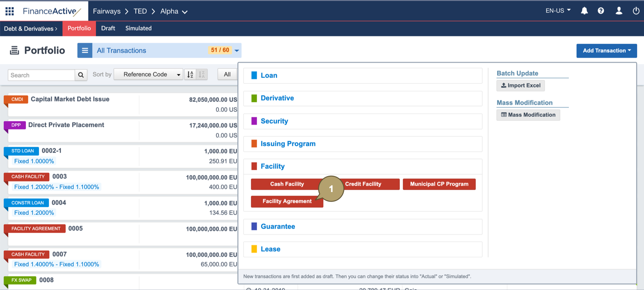
Task: Click the logout power icon
Action: coord(636,11)
